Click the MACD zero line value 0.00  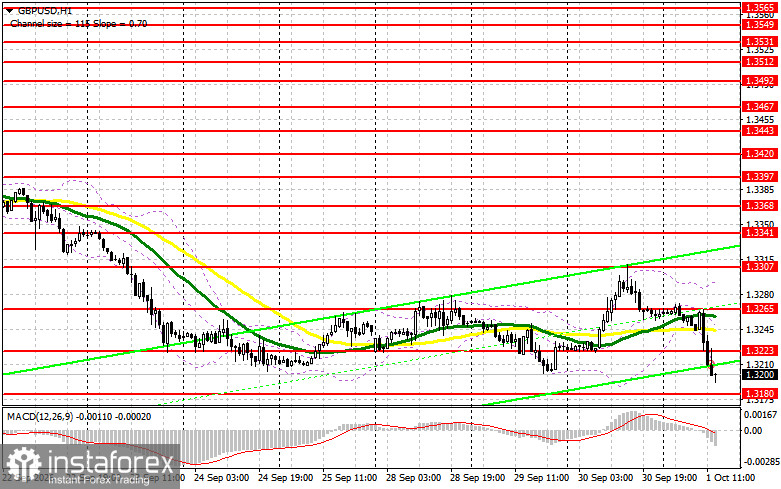753,431
